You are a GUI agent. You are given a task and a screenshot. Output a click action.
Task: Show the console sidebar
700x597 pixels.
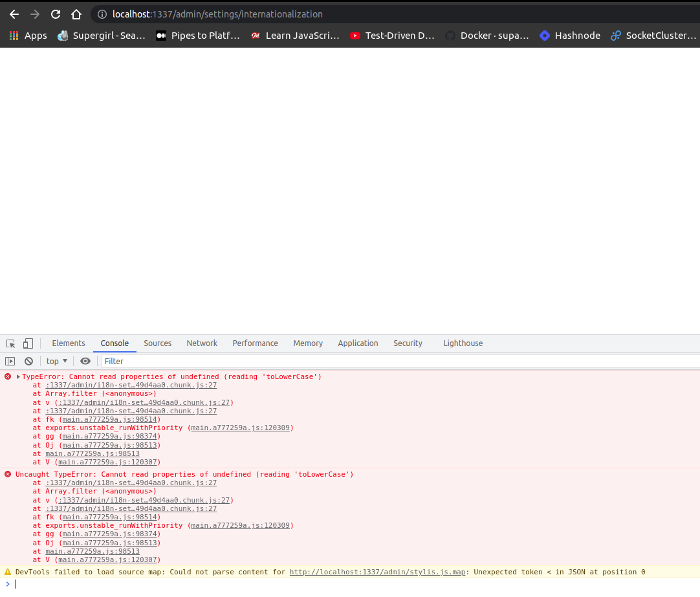point(10,361)
